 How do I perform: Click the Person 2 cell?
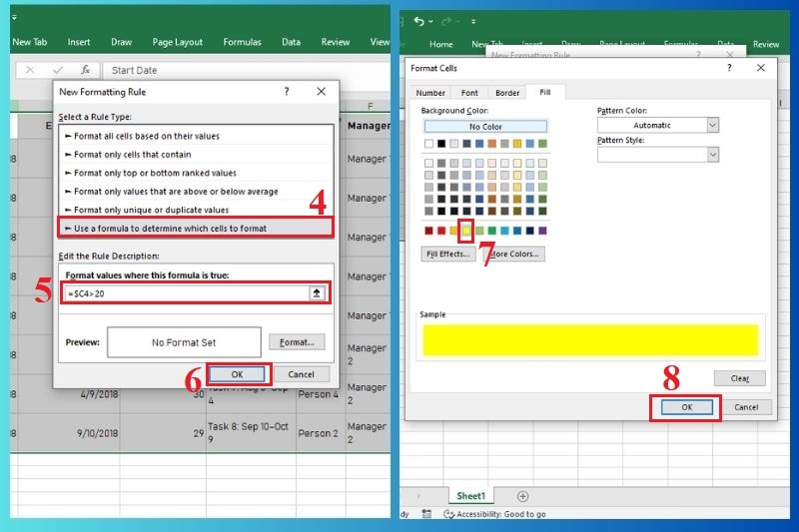coord(321,433)
